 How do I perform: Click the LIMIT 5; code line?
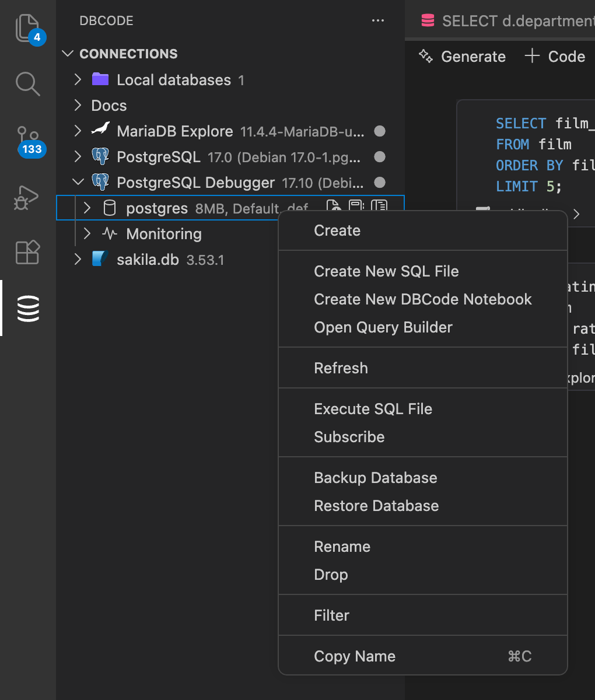coord(528,186)
